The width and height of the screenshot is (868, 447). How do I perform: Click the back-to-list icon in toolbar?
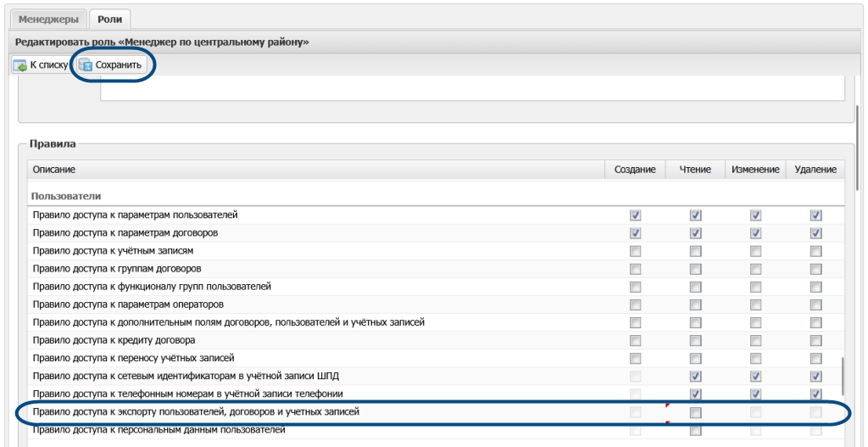coord(19,65)
